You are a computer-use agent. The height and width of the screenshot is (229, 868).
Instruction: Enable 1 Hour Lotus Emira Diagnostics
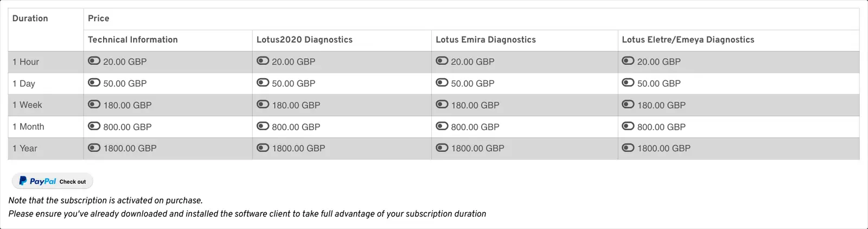442,61
